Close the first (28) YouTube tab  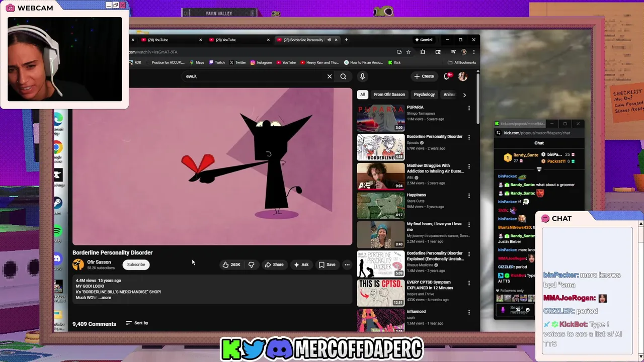[200, 40]
